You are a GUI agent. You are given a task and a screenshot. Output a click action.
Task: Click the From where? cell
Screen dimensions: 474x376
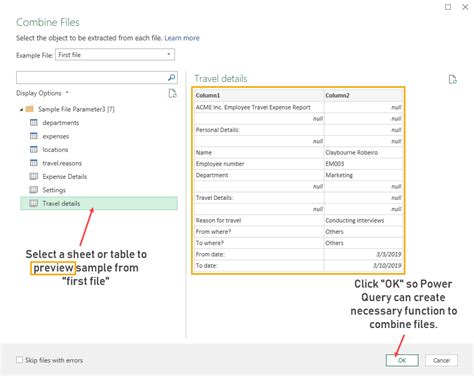point(259,232)
